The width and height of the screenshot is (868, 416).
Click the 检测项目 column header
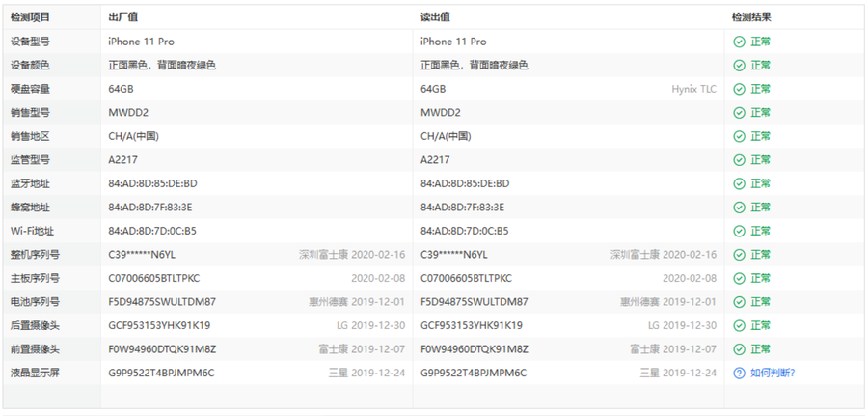coord(30,17)
